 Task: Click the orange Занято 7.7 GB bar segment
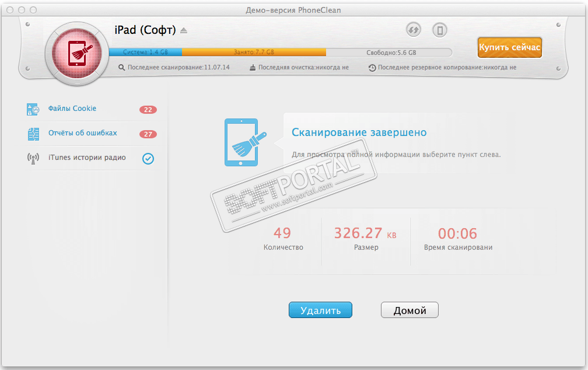point(254,52)
